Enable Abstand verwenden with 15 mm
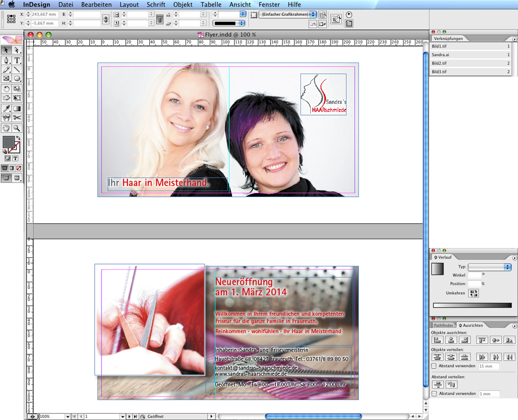Image resolution: width=518 pixels, height=420 pixels. pos(434,366)
